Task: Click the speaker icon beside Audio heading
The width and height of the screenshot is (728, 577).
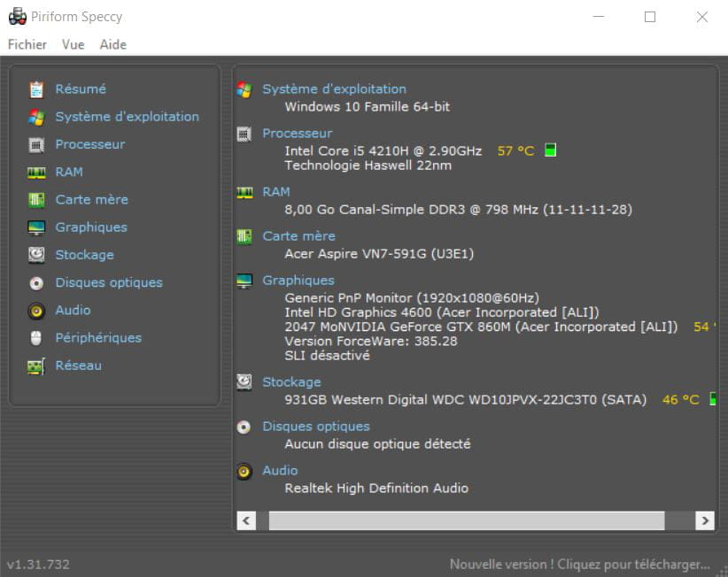Action: pos(244,472)
